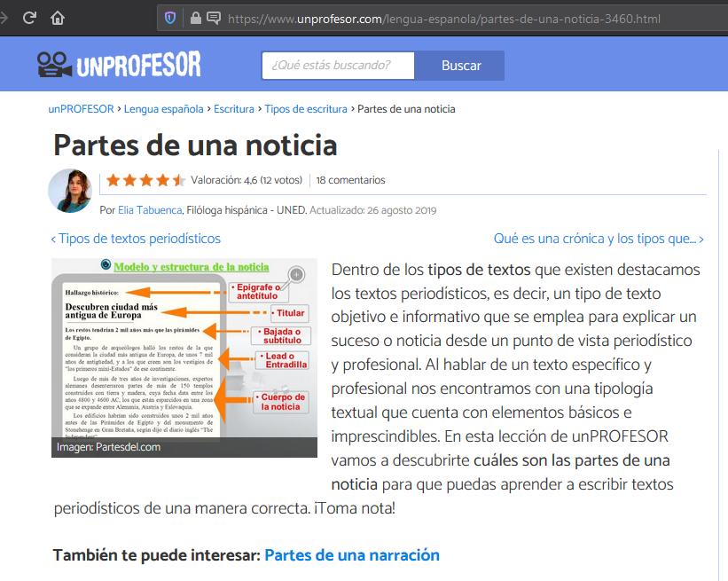
Task: Type in the '¿Qué estás buscando?' search box
Action: click(x=338, y=66)
